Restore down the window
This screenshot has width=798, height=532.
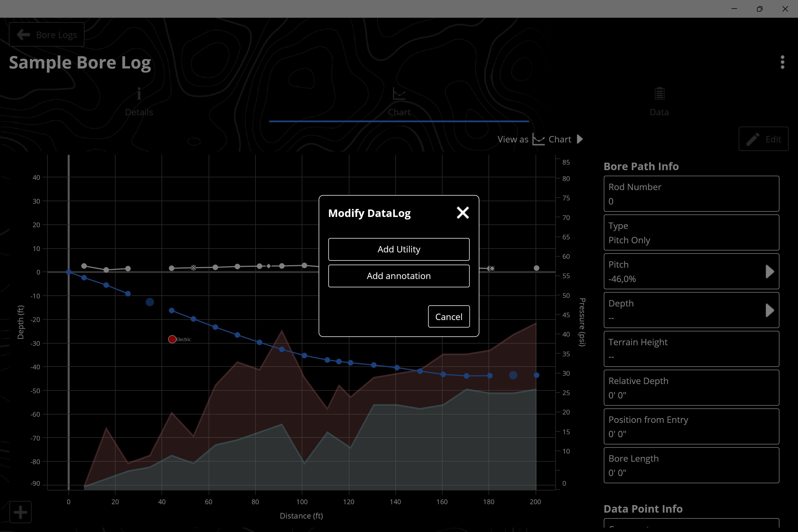(x=760, y=9)
